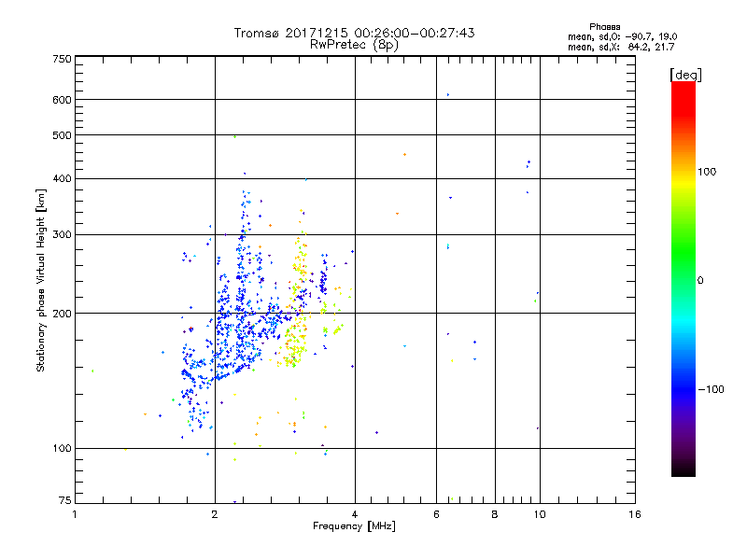
Task: Click the y-axis label '600'
Action: coord(63,100)
